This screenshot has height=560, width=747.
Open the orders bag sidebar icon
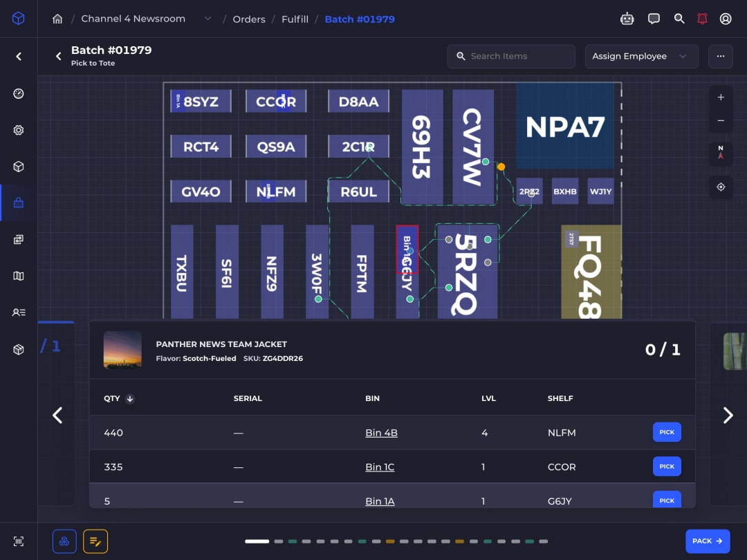click(x=19, y=203)
